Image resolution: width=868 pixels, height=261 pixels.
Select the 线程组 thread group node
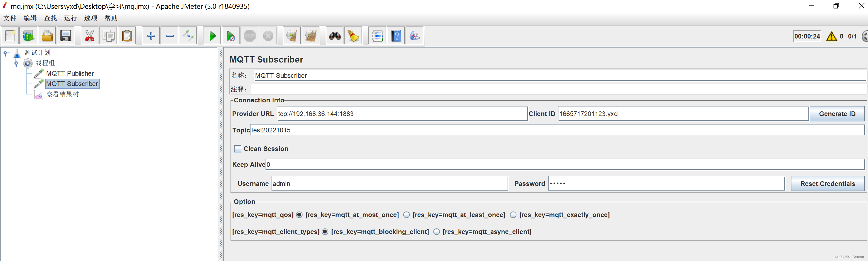pos(45,63)
